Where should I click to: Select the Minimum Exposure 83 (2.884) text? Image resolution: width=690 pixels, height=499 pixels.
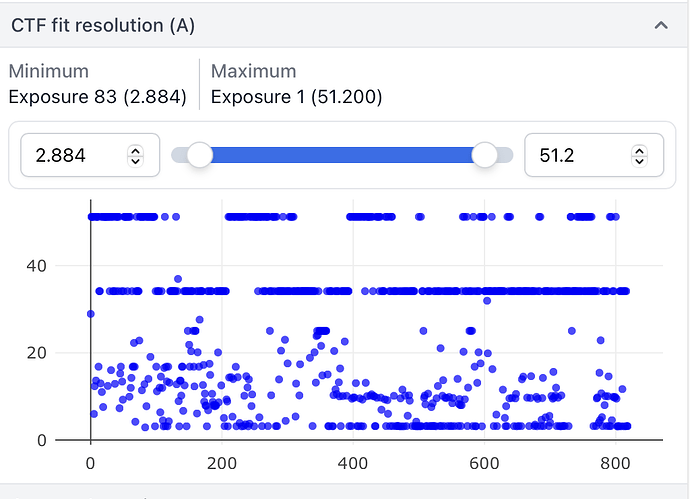click(96, 97)
